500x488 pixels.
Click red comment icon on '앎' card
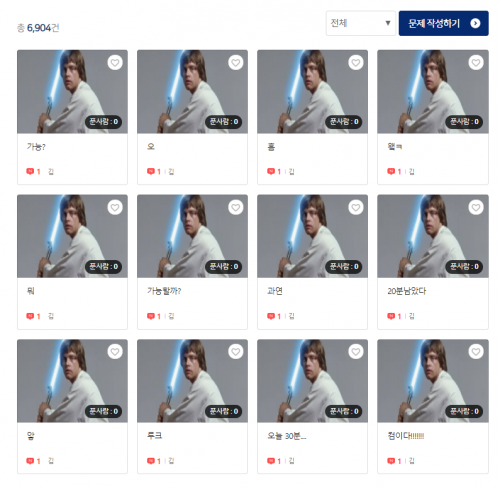(30, 461)
